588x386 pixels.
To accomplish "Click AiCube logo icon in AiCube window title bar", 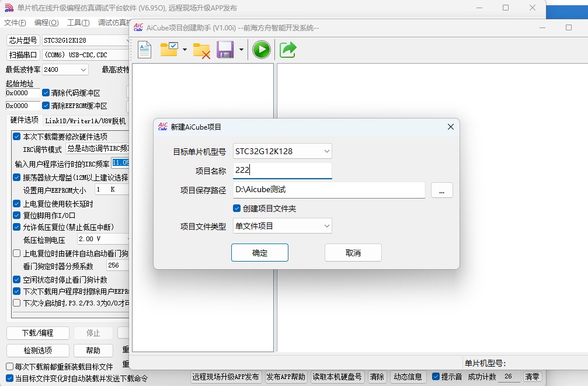I will [x=138, y=27].
